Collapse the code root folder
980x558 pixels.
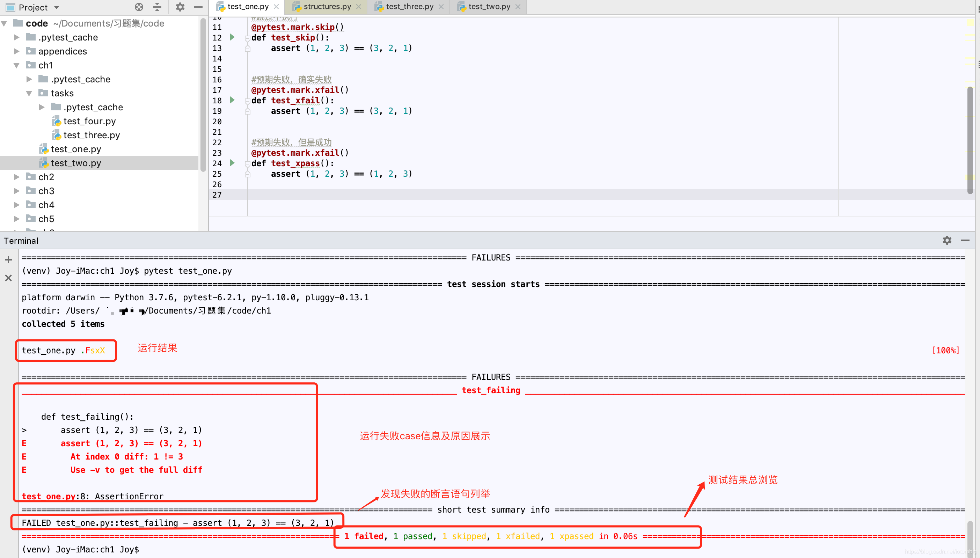(5, 23)
